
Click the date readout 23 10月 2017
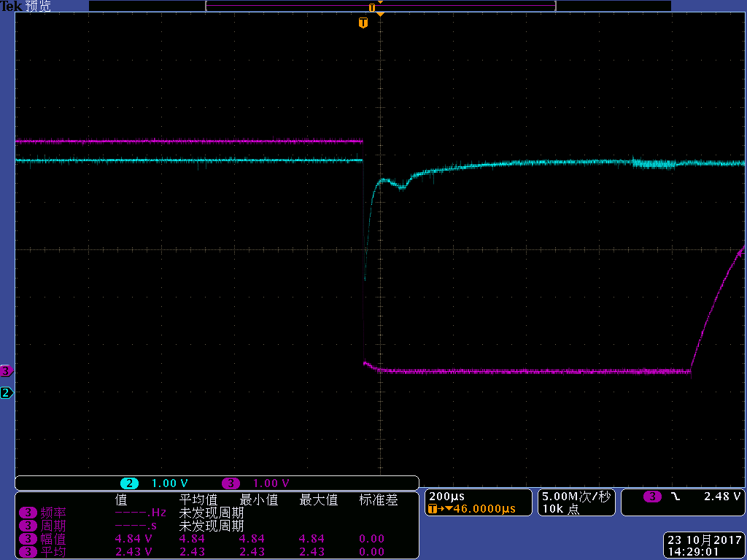[705, 540]
